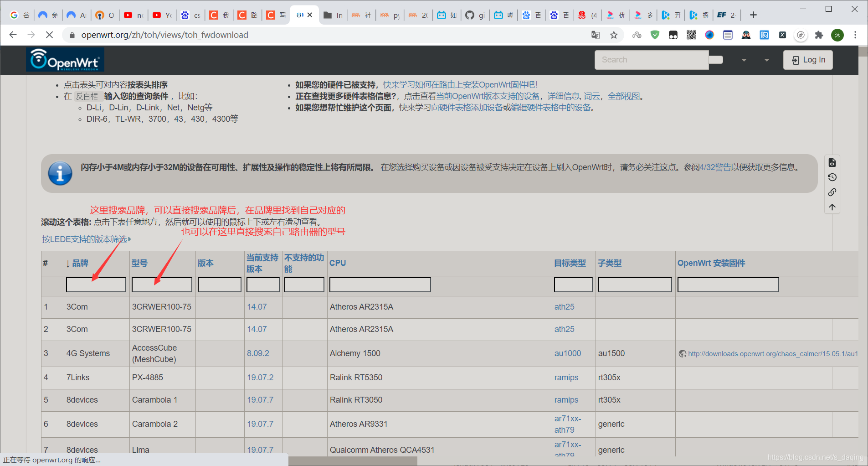Click the Log In button
The width and height of the screenshot is (868, 466).
pyautogui.click(x=808, y=60)
